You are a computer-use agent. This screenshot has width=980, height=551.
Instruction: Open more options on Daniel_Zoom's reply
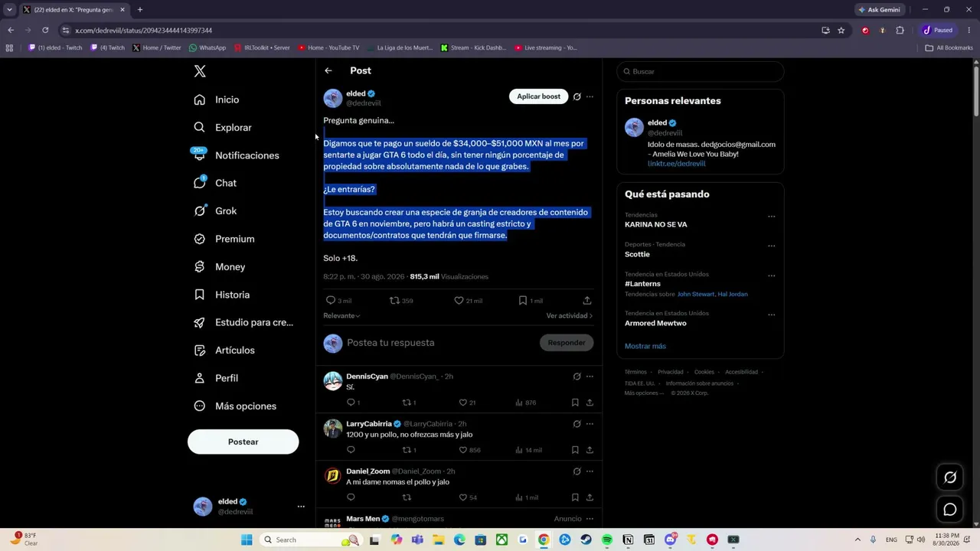(590, 471)
